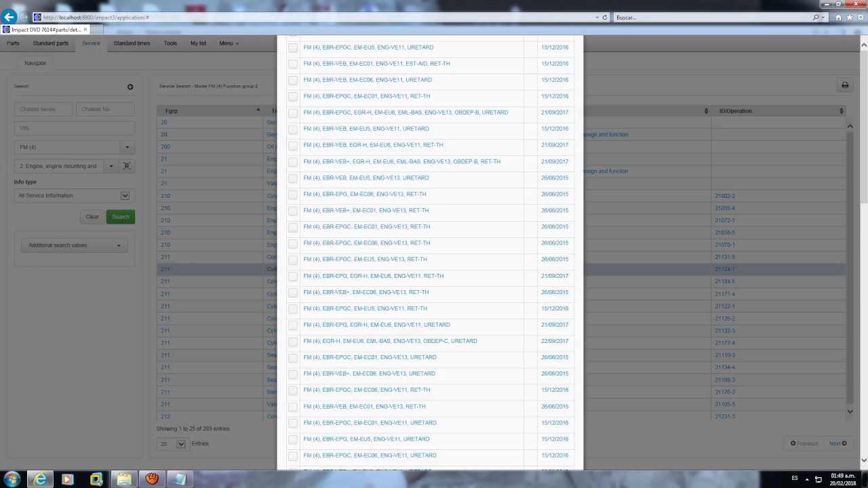This screenshot has width=868, height=488.
Task: Open the Windows Start menu
Action: 12,479
